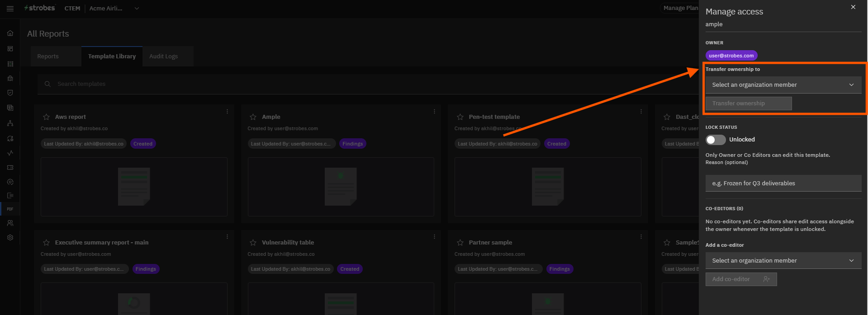The image size is (868, 315).
Task: Open the users sidebar icon
Action: coord(10,223)
